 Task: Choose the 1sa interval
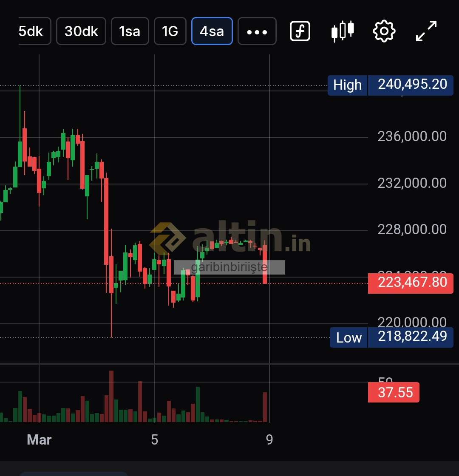130,31
